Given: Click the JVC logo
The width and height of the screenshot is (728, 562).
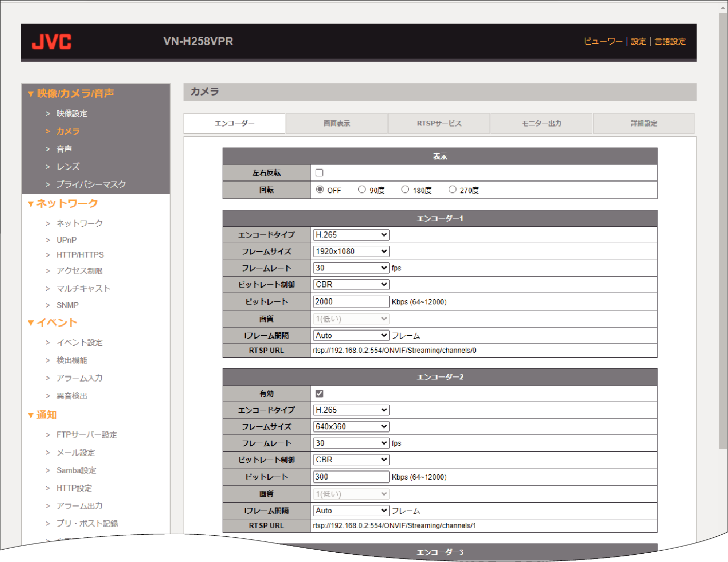Looking at the screenshot, I should click(51, 42).
